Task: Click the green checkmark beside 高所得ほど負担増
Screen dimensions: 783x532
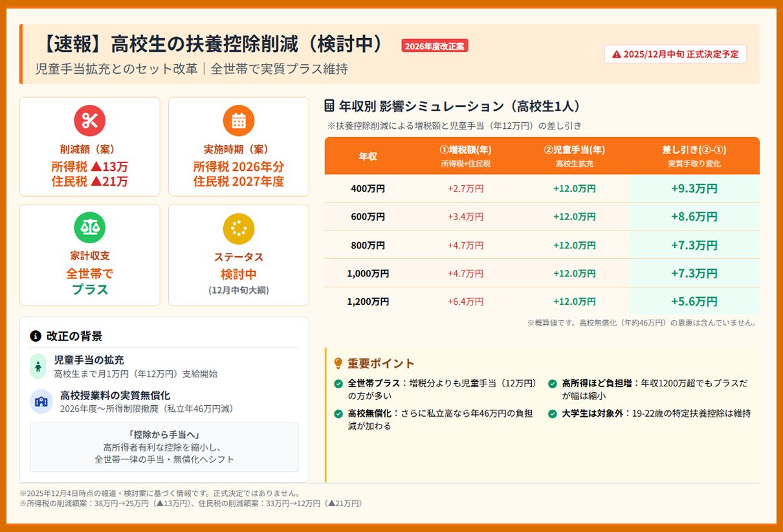Action: pos(552,384)
